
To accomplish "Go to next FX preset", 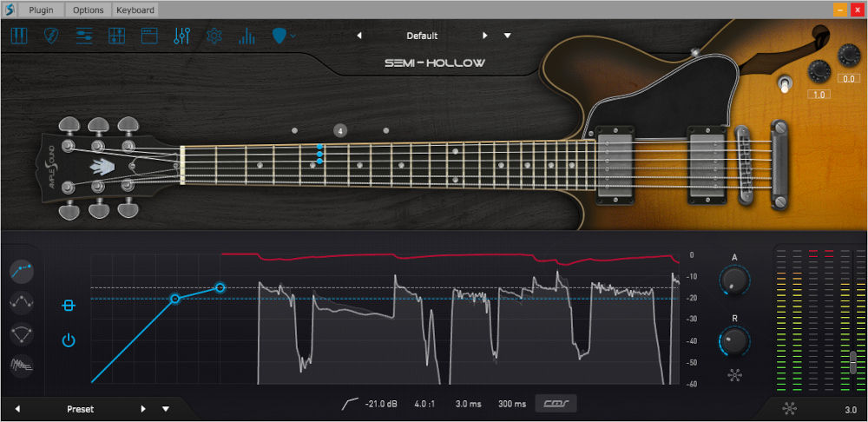I will pyautogui.click(x=143, y=409).
